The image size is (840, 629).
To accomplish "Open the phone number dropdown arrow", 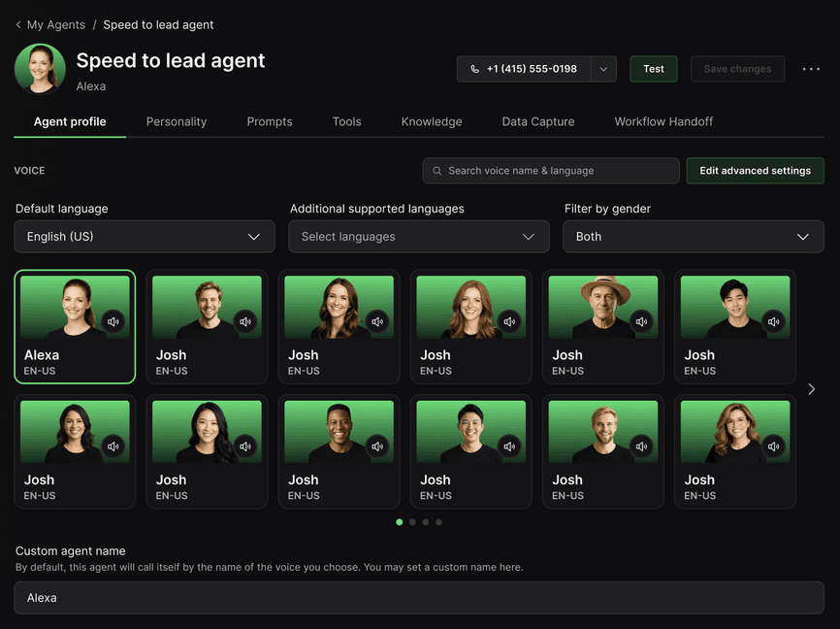I will (603, 69).
